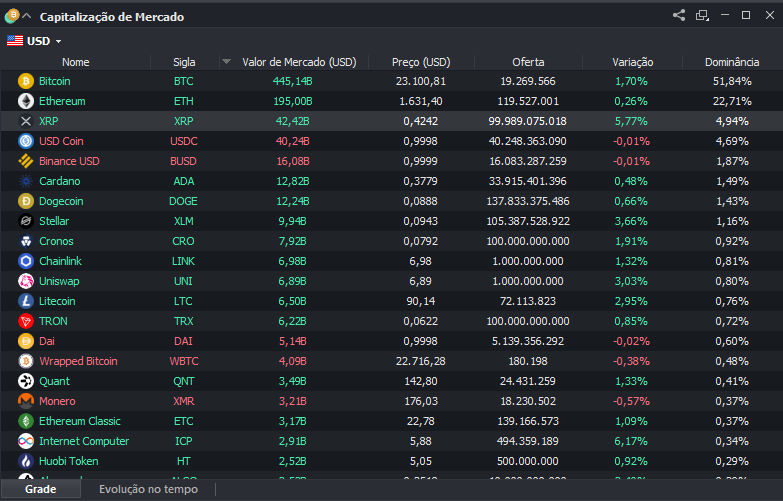
Task: Share the market cap window
Action: pyautogui.click(x=679, y=15)
